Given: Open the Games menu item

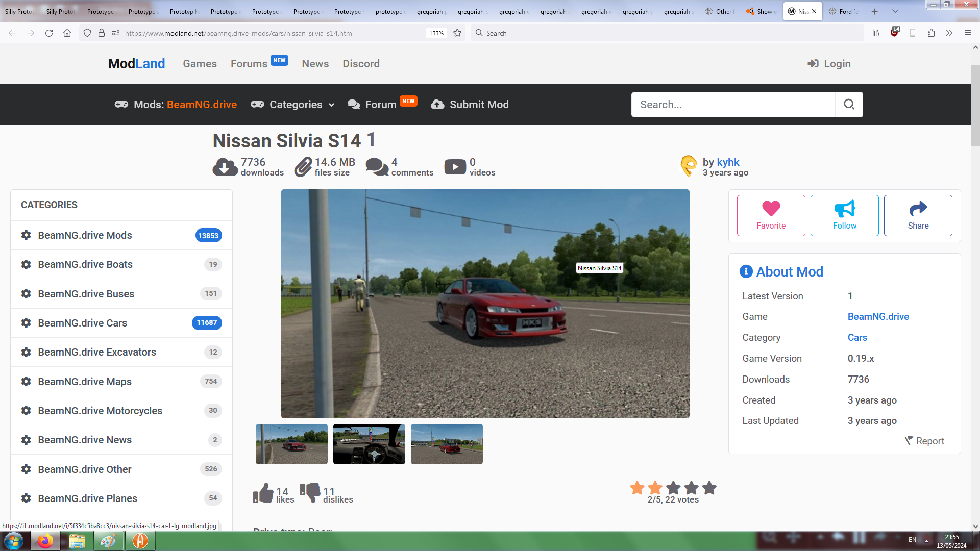Looking at the screenshot, I should point(200,64).
